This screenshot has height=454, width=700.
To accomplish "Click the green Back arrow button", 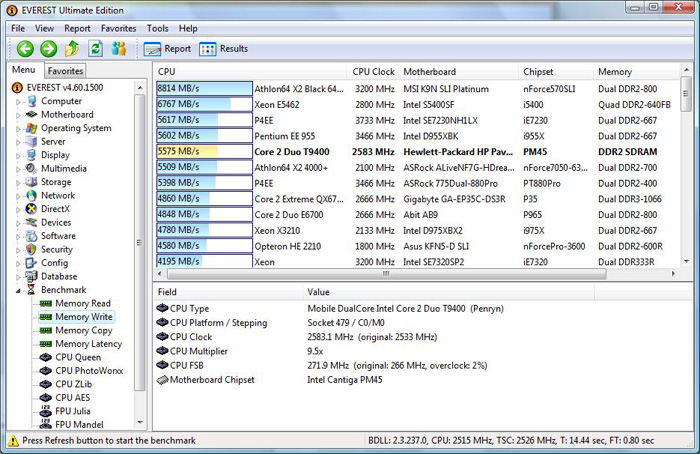I will coord(25,49).
